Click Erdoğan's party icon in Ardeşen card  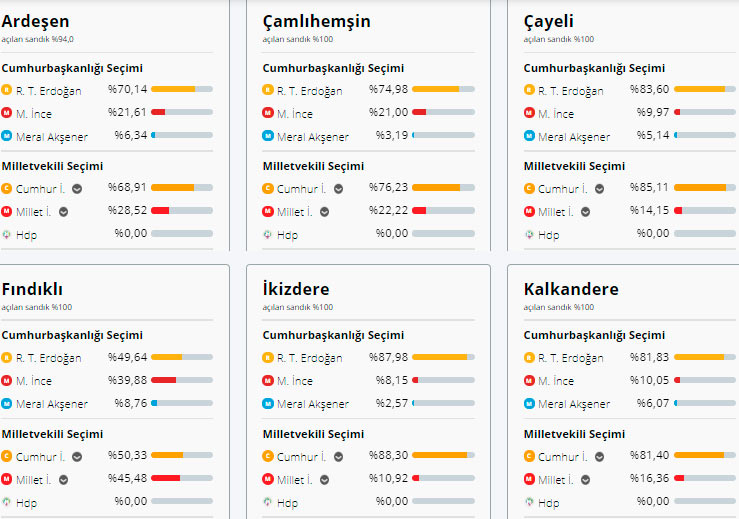click(7, 90)
